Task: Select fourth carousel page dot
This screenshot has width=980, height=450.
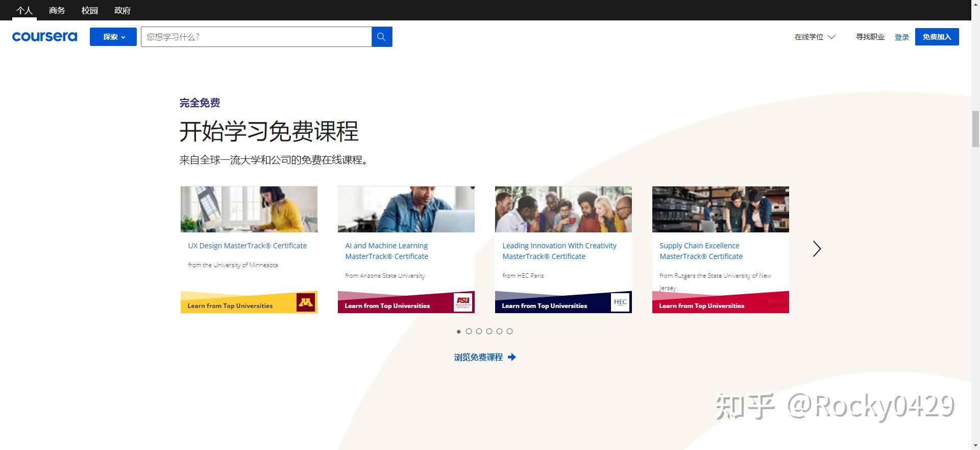Action: click(489, 331)
